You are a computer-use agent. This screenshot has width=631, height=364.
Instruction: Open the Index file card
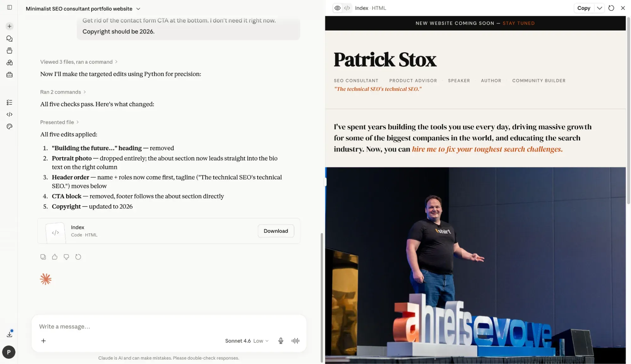(x=169, y=231)
